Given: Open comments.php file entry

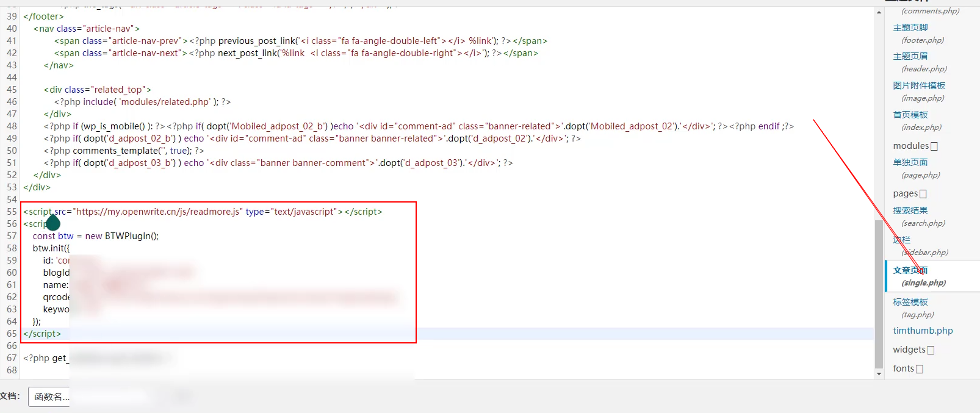Looking at the screenshot, I should pyautogui.click(x=930, y=11).
